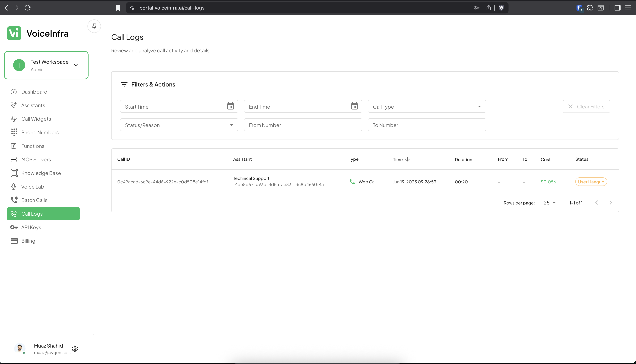Click the browser address bar URL
The width and height of the screenshot is (636, 364).
(x=172, y=8)
